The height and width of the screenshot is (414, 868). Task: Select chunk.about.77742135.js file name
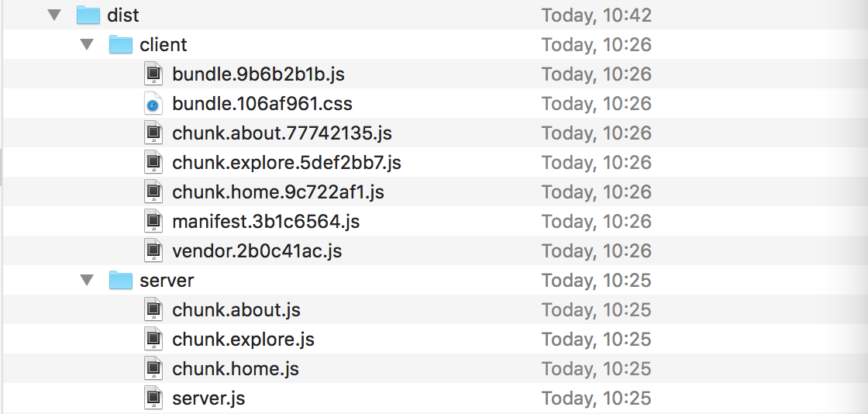(x=282, y=133)
